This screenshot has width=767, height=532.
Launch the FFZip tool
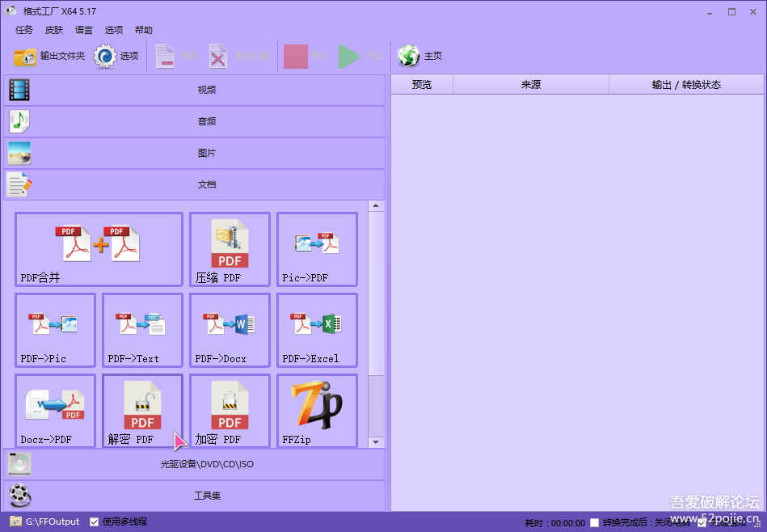317,411
